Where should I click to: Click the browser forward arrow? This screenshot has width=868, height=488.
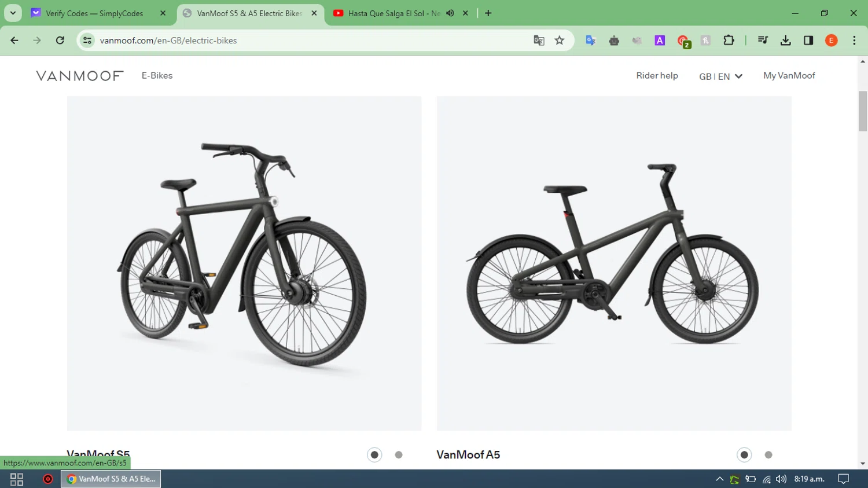37,41
